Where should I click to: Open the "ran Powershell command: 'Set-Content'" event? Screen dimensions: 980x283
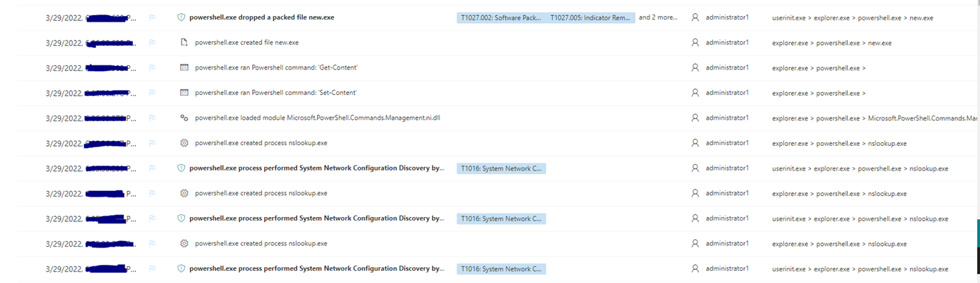tap(276, 93)
